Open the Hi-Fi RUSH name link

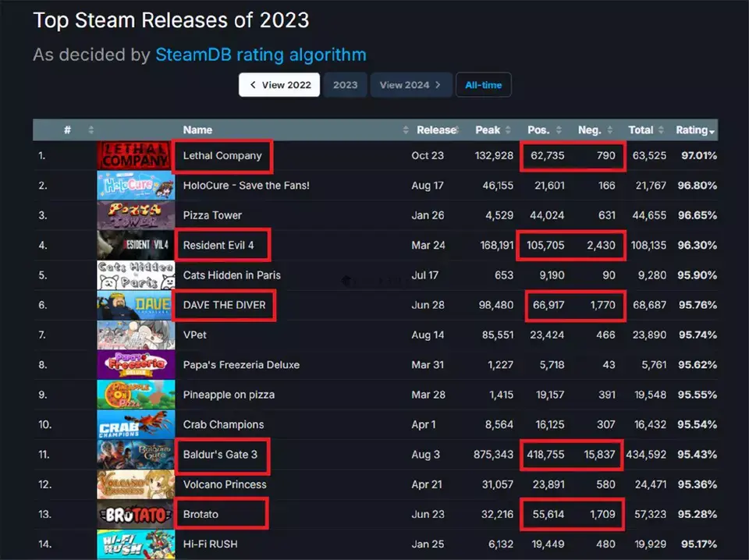click(x=210, y=544)
